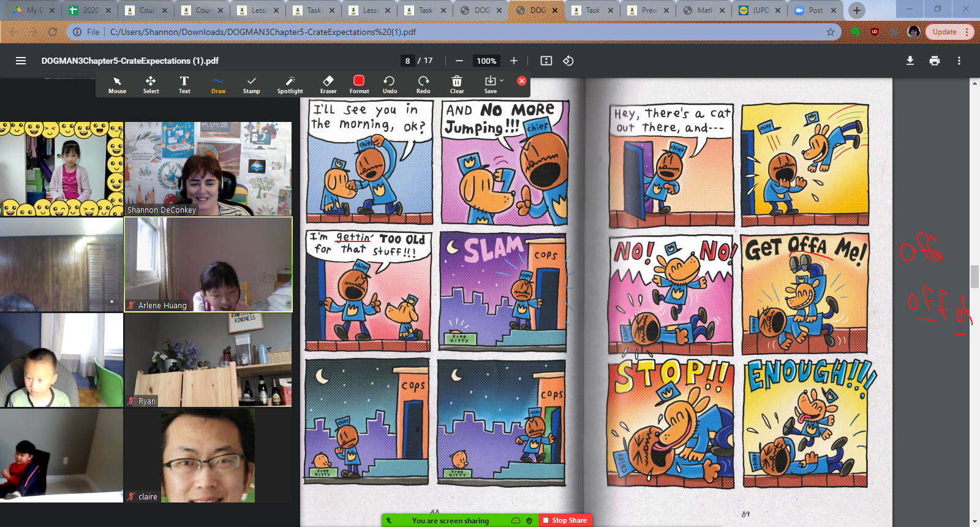Screen dimensions: 980x527
Task: Undo the last annotation
Action: tap(390, 85)
